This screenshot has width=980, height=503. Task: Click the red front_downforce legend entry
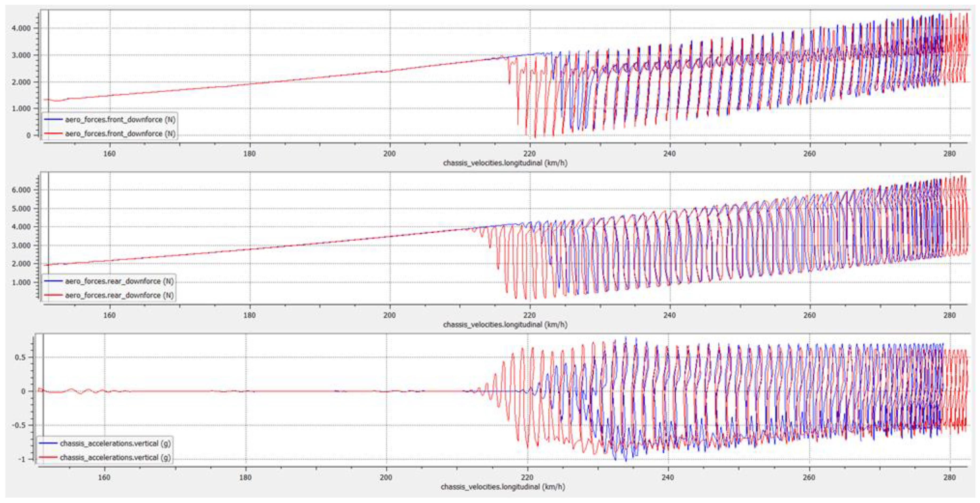point(120,133)
